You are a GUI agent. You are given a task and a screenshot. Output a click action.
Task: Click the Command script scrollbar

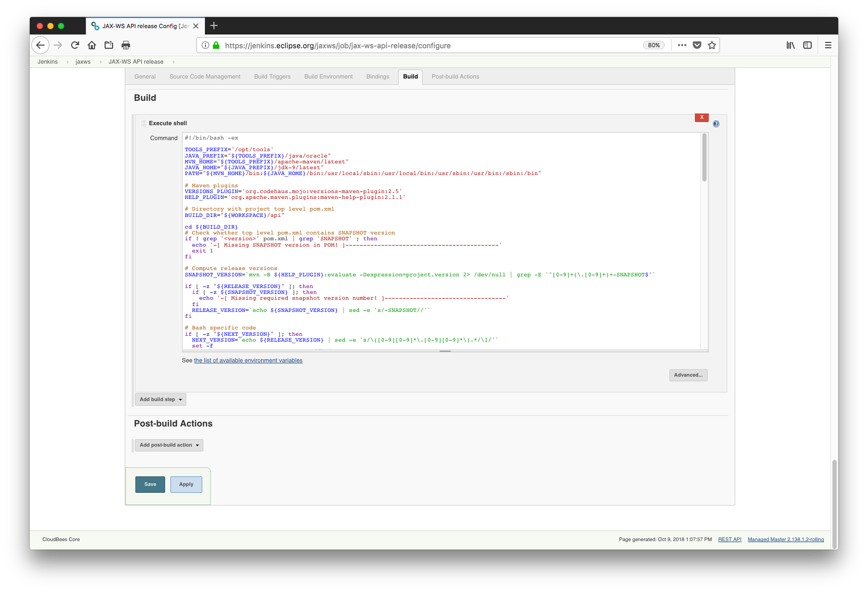click(x=704, y=158)
